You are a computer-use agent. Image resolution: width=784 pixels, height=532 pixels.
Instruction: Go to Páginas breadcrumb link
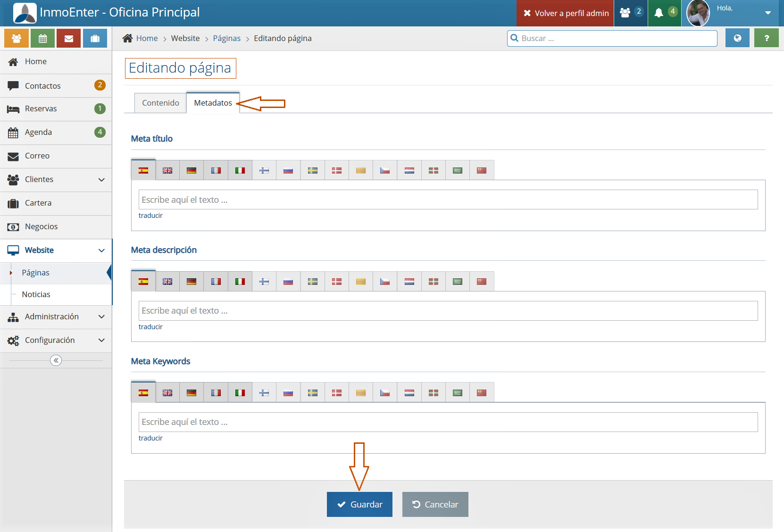tap(226, 38)
